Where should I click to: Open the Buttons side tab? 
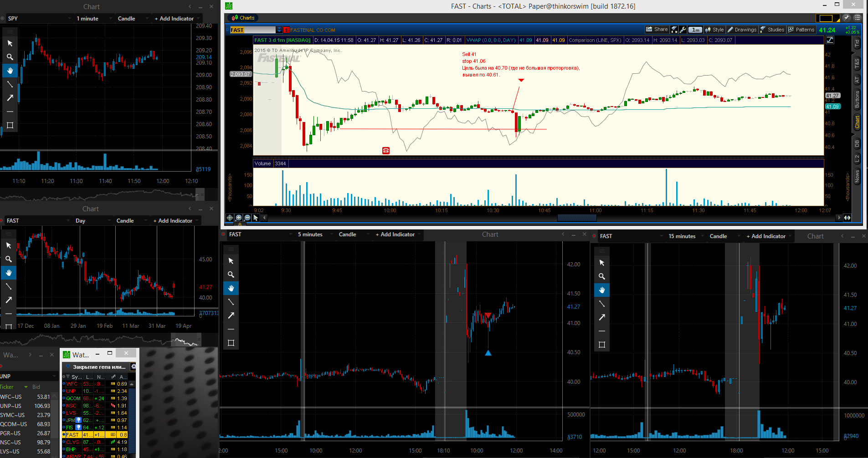click(x=857, y=99)
